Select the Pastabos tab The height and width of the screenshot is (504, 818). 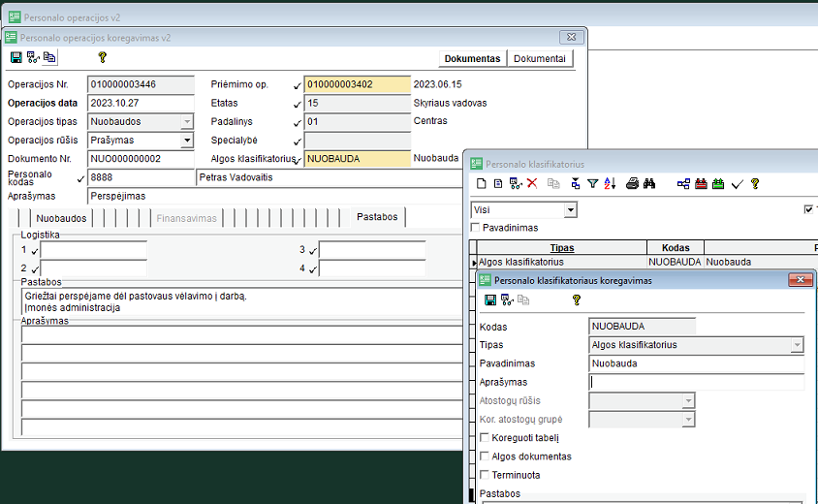pyautogui.click(x=376, y=218)
